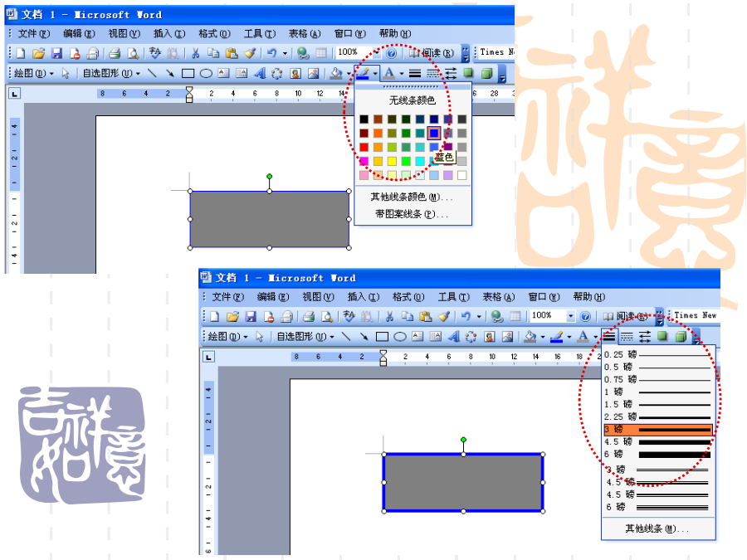Viewport: 747px width, 560px height.
Task: Open Fill Color dropdown arrow in lower window
Action: click(x=542, y=337)
